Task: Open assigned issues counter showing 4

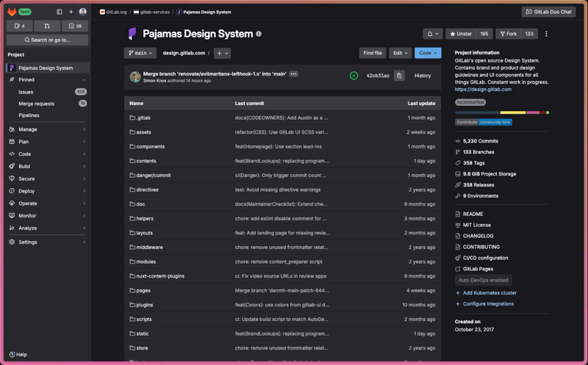Action: click(20, 26)
